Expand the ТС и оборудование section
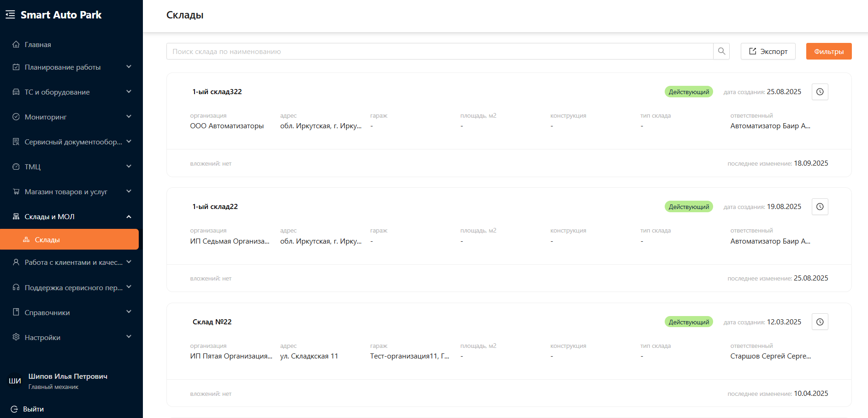Image resolution: width=868 pixels, height=418 pixels. point(129,92)
